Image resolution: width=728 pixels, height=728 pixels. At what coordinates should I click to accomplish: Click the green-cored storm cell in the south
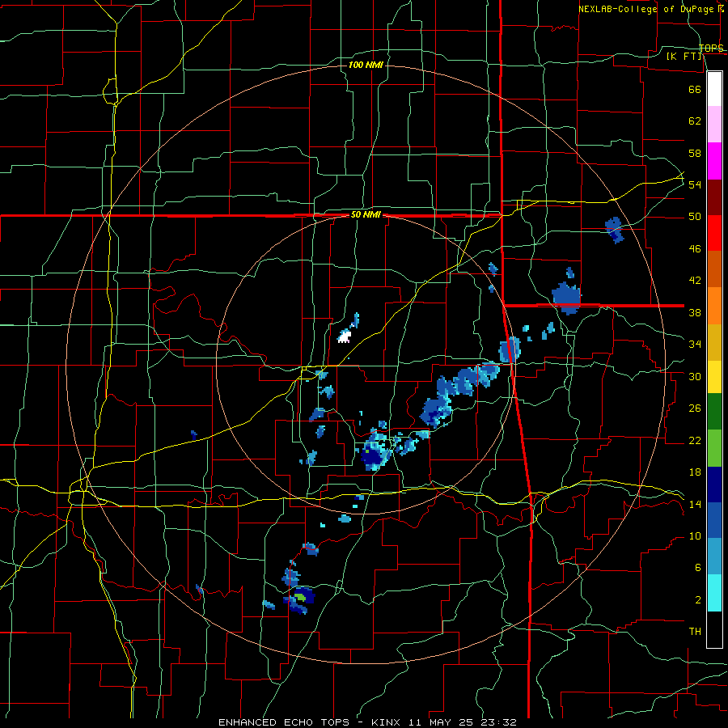point(300,598)
